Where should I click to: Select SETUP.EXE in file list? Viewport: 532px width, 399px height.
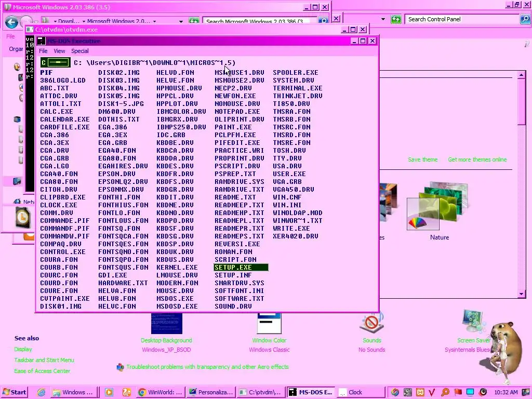(x=241, y=268)
